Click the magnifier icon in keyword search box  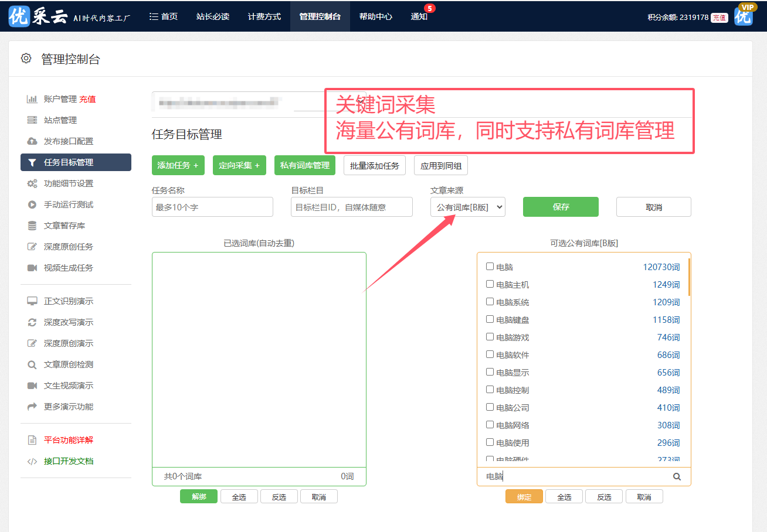(677, 477)
